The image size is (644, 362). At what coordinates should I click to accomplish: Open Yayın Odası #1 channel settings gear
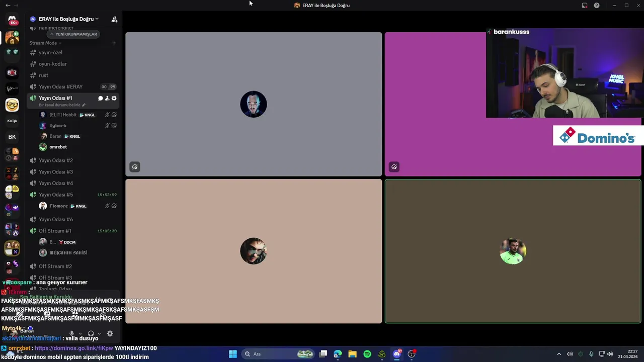(x=114, y=98)
